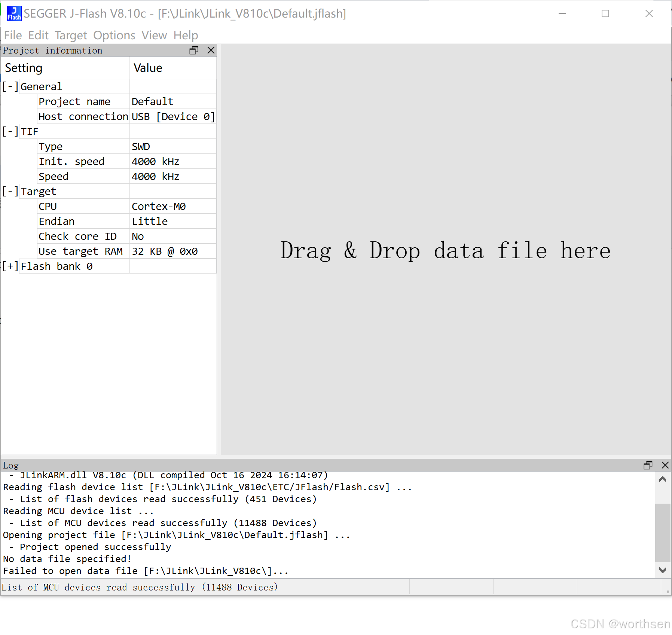Select the Check core ID setting
The image size is (672, 635).
pos(83,236)
